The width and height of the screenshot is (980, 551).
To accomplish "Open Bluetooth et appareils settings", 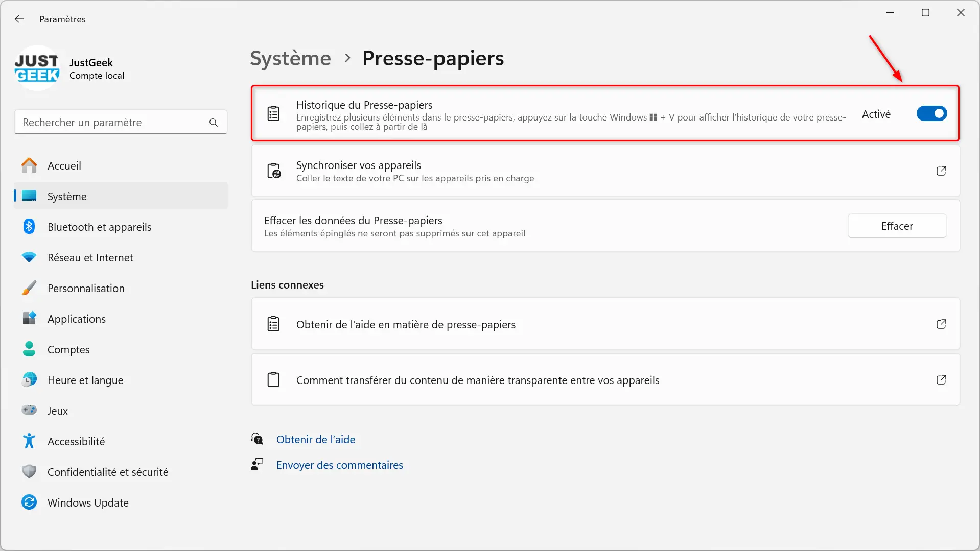I will coord(121,227).
